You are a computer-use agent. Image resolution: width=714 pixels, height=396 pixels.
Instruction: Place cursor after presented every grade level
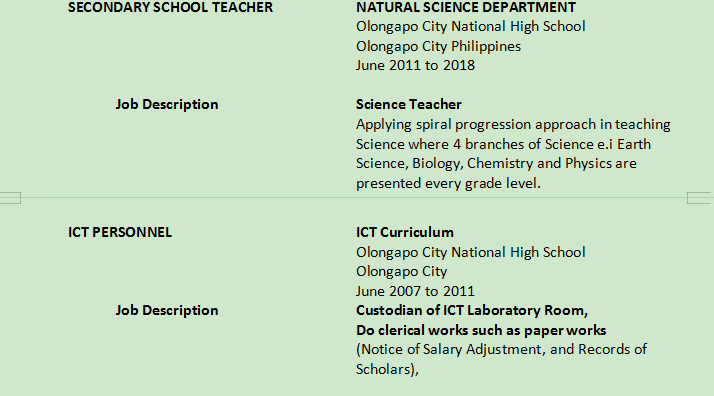coord(541,183)
